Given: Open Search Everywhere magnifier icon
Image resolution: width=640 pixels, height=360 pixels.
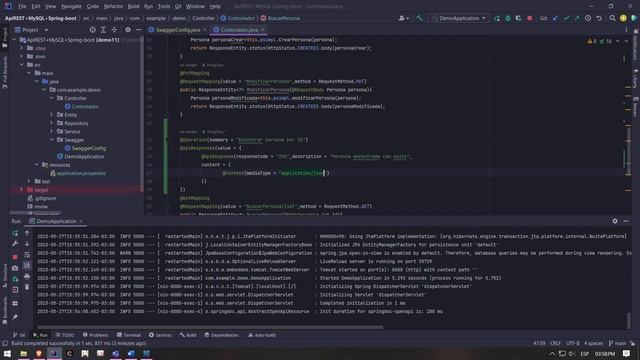Looking at the screenshot, I should pos(612,18).
